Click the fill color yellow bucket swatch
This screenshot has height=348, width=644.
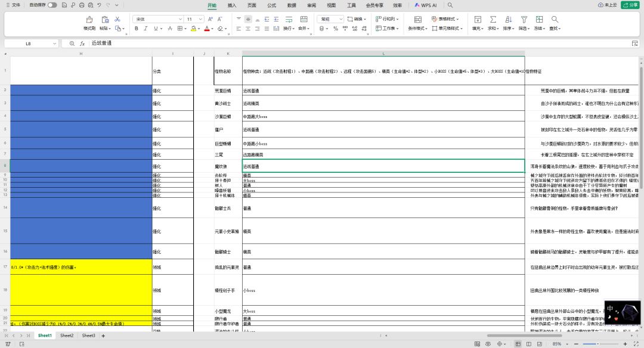click(193, 29)
